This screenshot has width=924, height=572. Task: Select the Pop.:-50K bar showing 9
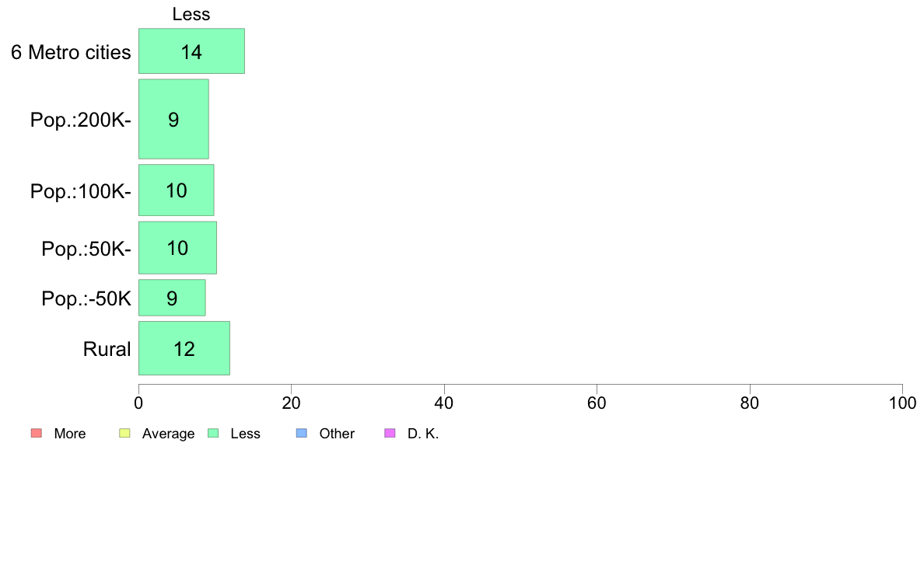(x=172, y=298)
